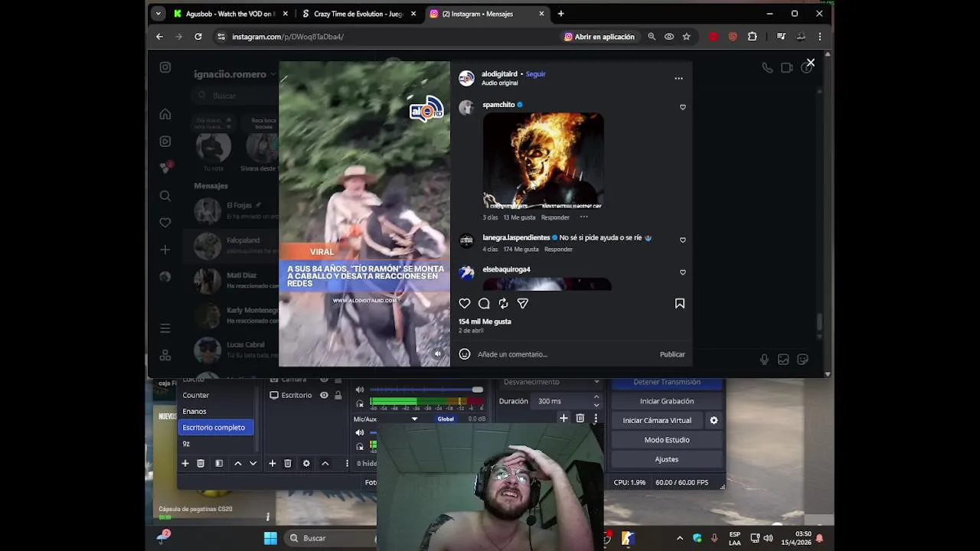980x551 pixels.
Task: Toggle lock on Escritorio source
Action: click(x=338, y=396)
